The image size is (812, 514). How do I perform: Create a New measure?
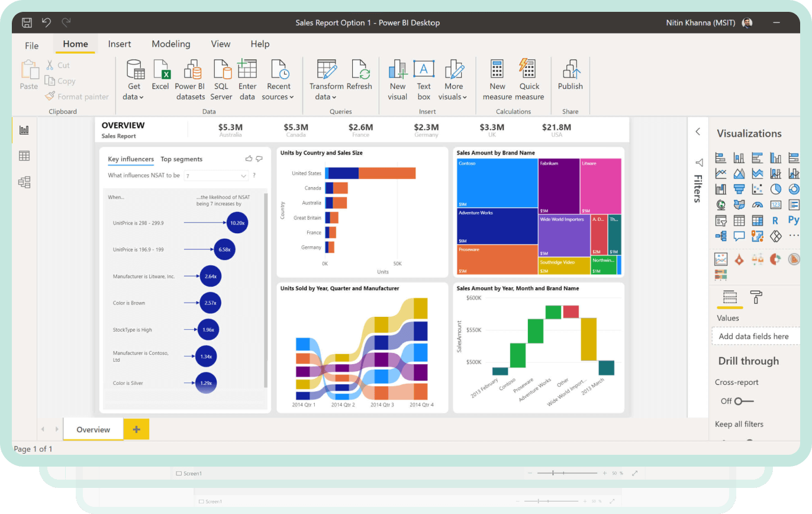coord(497,80)
